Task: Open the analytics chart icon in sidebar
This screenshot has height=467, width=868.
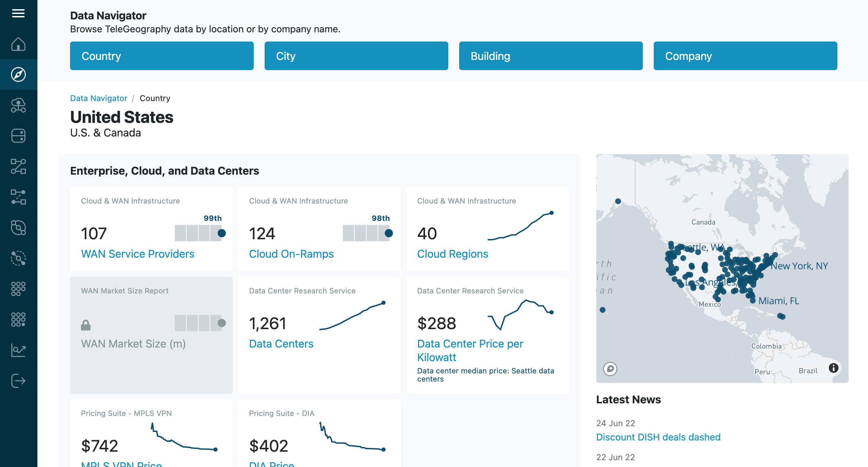Action: pyautogui.click(x=19, y=350)
